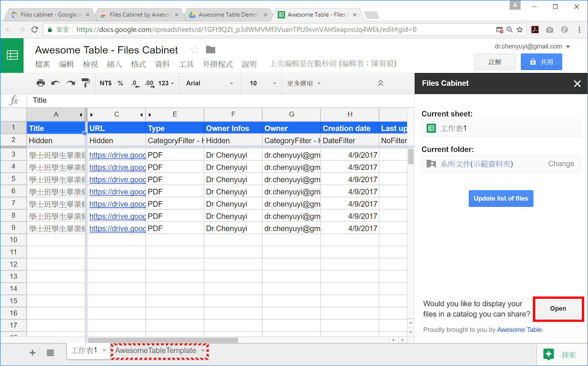Open the 編輯 menu
Image resolution: width=588 pixels, height=366 pixels.
67,64
